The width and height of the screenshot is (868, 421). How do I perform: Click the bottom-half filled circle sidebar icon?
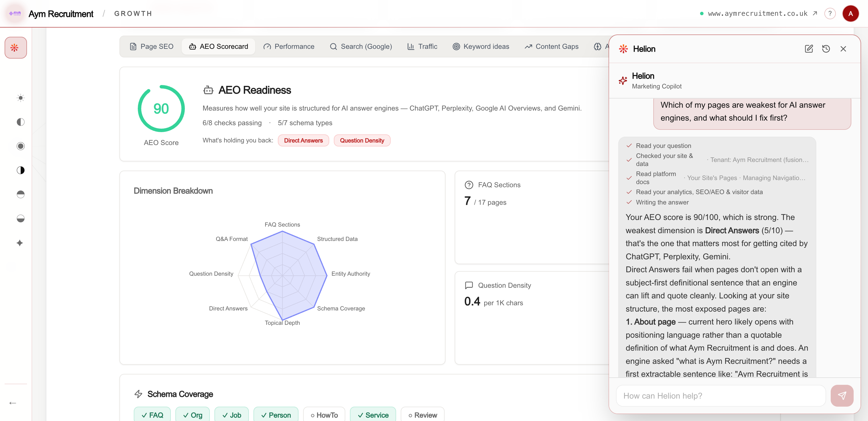21,219
